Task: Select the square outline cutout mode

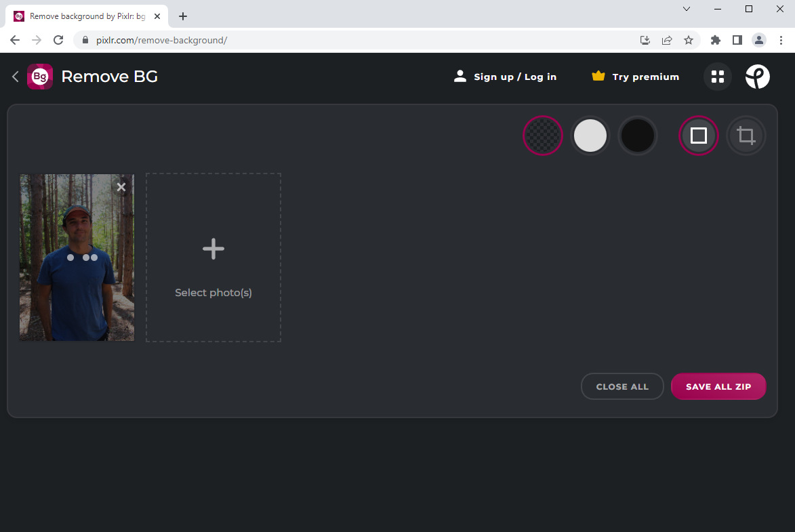Action: (x=698, y=136)
